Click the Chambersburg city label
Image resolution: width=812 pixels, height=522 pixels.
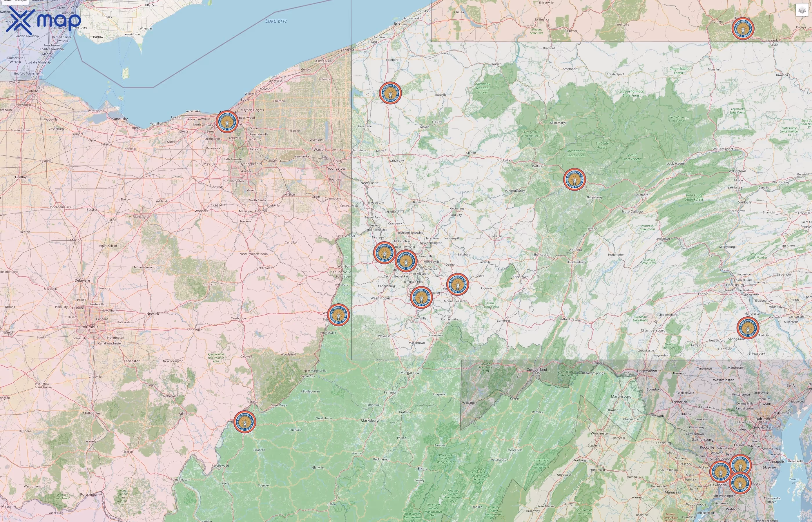[653, 330]
